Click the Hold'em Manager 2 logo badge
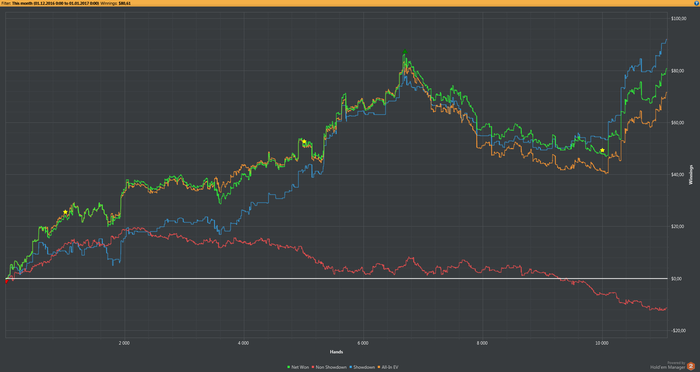700x372 pixels. pos(691,366)
